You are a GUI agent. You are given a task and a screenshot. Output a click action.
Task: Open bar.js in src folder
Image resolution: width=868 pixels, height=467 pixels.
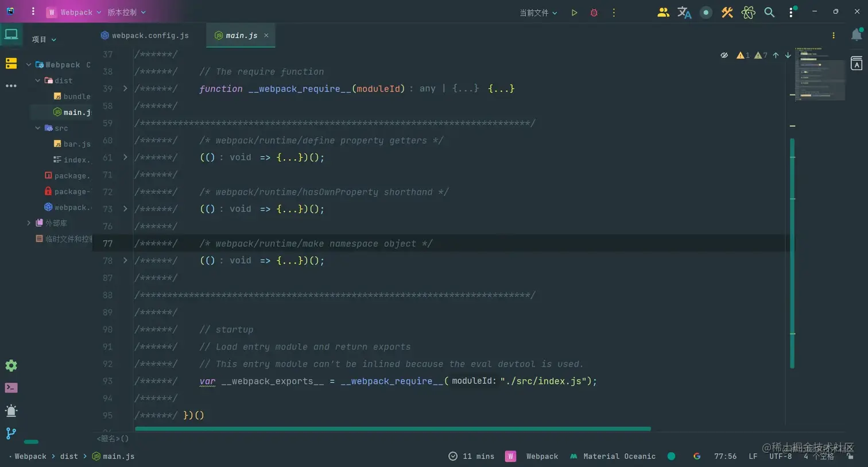[x=72, y=144]
